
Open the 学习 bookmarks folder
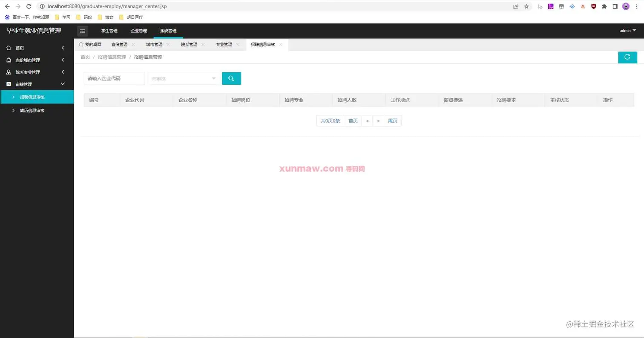pos(63,17)
